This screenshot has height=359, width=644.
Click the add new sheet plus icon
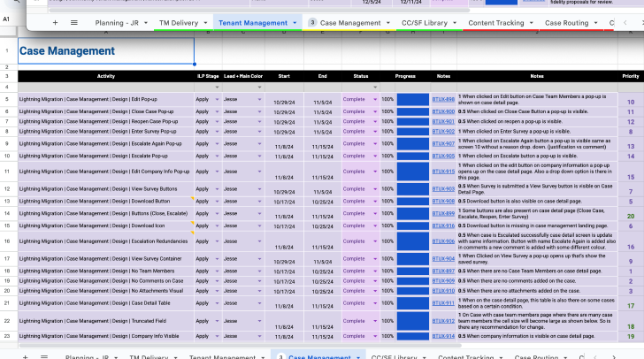(56, 22)
